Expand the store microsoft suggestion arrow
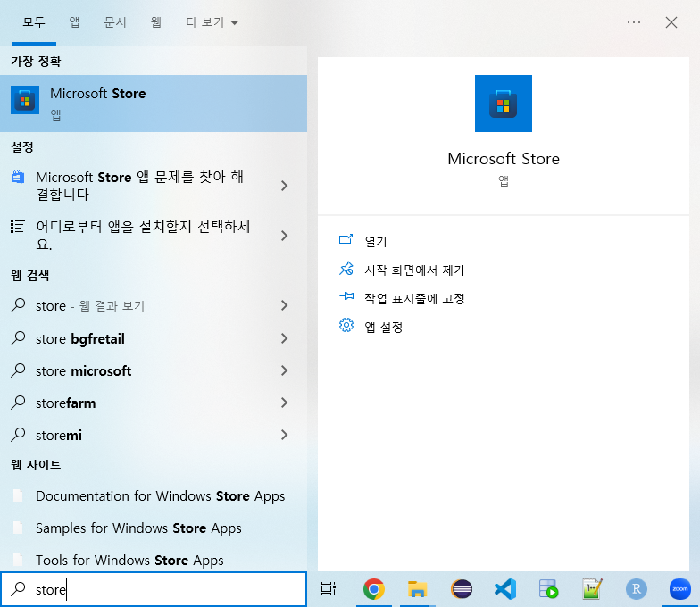This screenshot has height=607, width=700. pos(284,370)
